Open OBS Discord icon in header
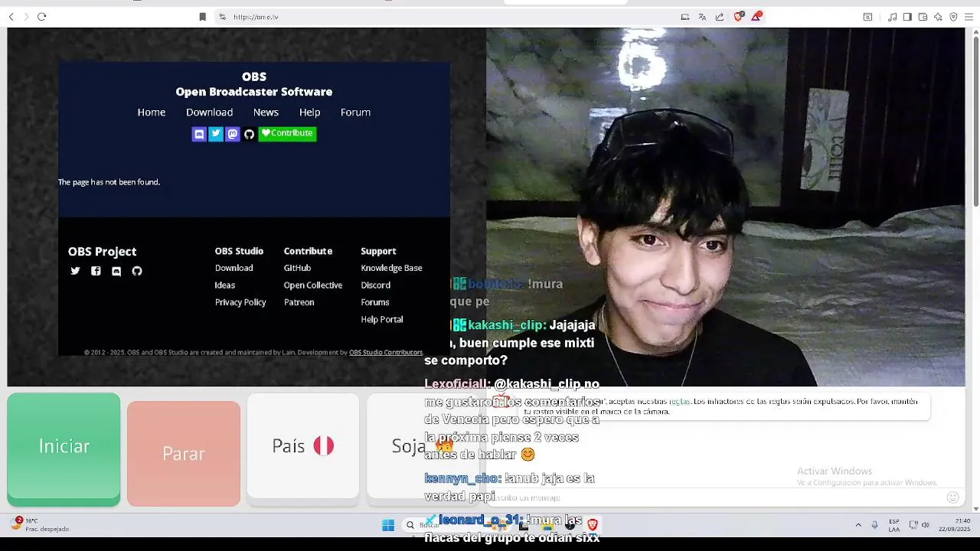 (x=199, y=134)
